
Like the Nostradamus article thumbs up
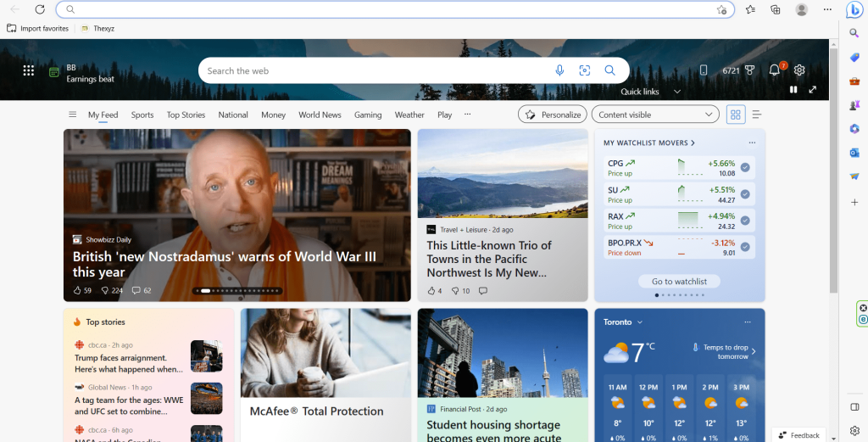pos(77,290)
